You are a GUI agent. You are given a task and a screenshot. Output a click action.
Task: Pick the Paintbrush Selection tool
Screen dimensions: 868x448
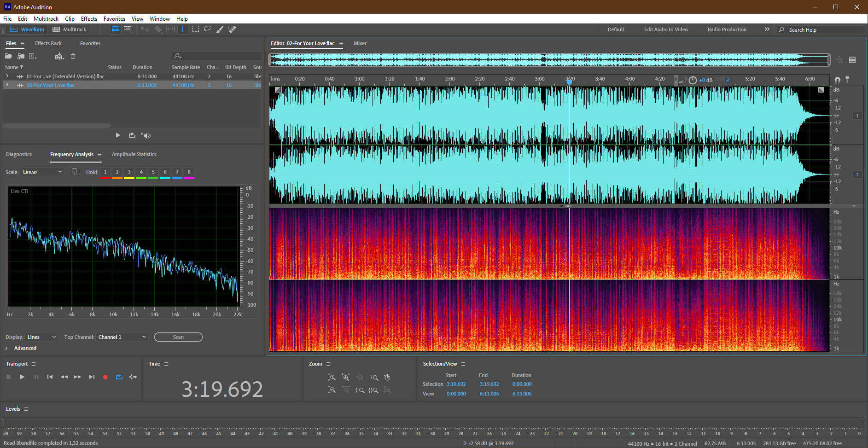point(220,29)
